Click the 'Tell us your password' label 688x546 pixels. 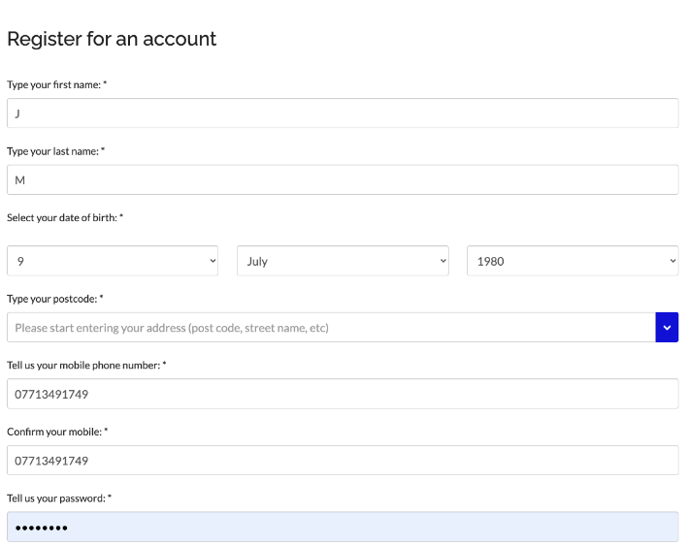[59, 498]
